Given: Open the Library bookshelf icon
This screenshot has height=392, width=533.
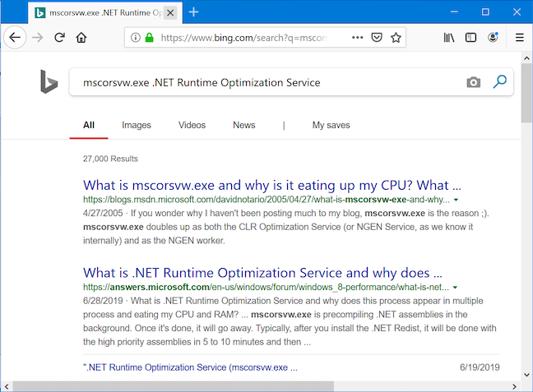Looking at the screenshot, I should [449, 37].
